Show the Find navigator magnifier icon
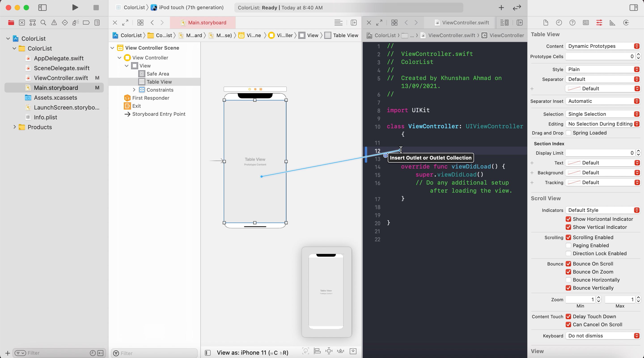The height and width of the screenshot is (358, 644). [43, 23]
